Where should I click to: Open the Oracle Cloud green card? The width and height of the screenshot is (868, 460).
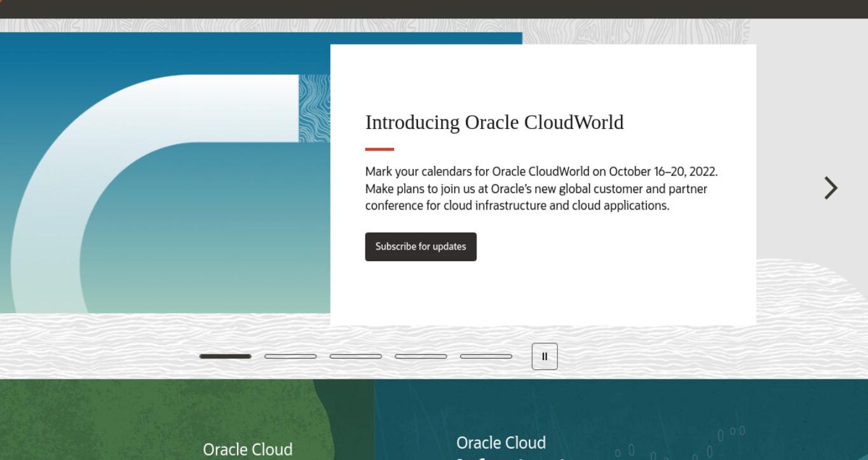click(187, 420)
